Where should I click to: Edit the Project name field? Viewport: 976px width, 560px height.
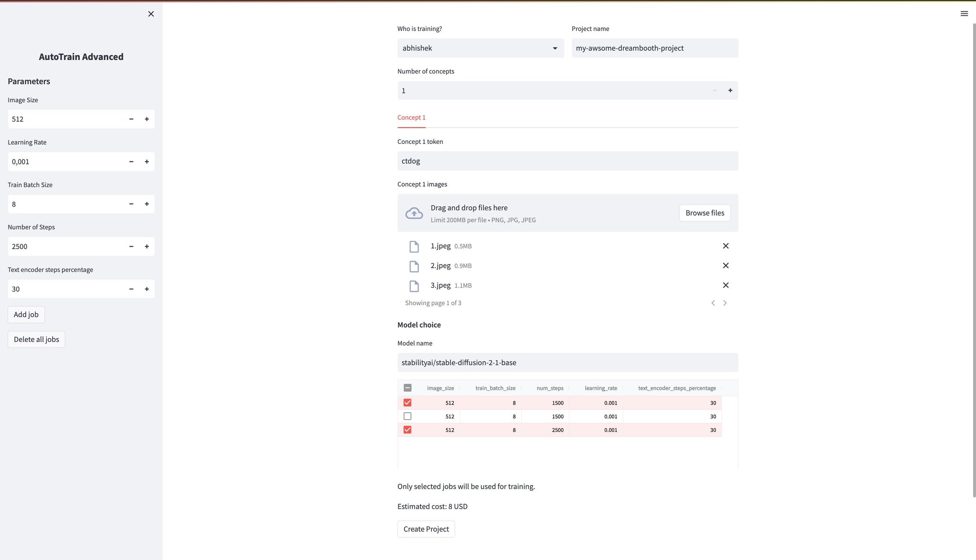point(655,48)
